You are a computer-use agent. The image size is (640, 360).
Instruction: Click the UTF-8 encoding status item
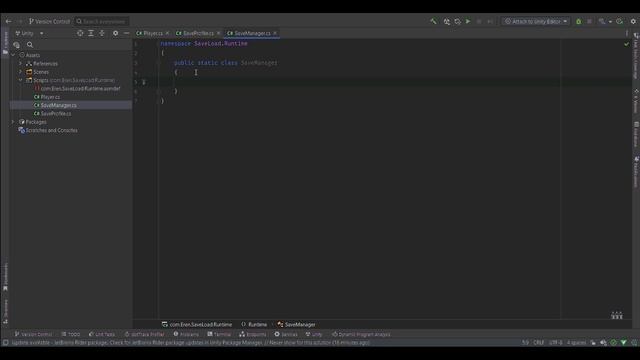pos(556,343)
